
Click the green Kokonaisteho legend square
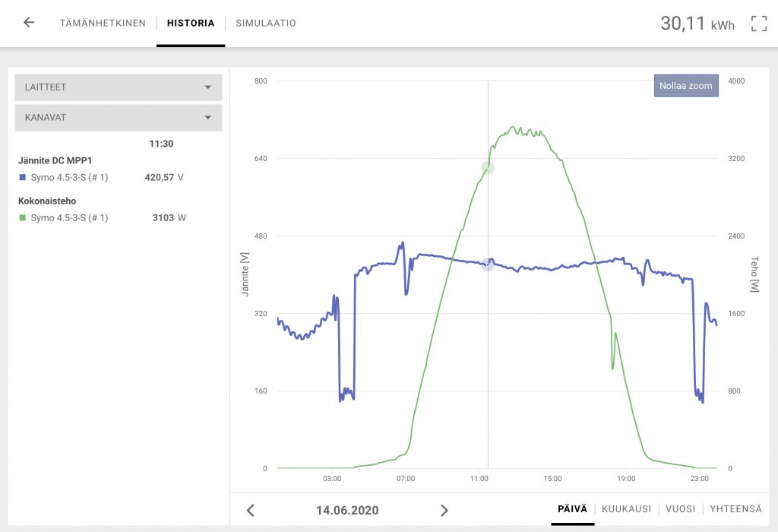tap(23, 218)
